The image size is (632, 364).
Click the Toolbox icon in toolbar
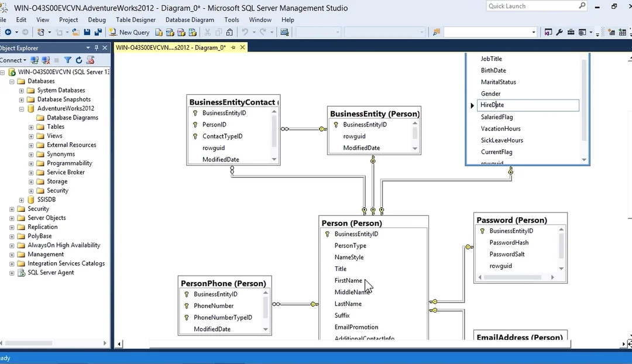(571, 32)
